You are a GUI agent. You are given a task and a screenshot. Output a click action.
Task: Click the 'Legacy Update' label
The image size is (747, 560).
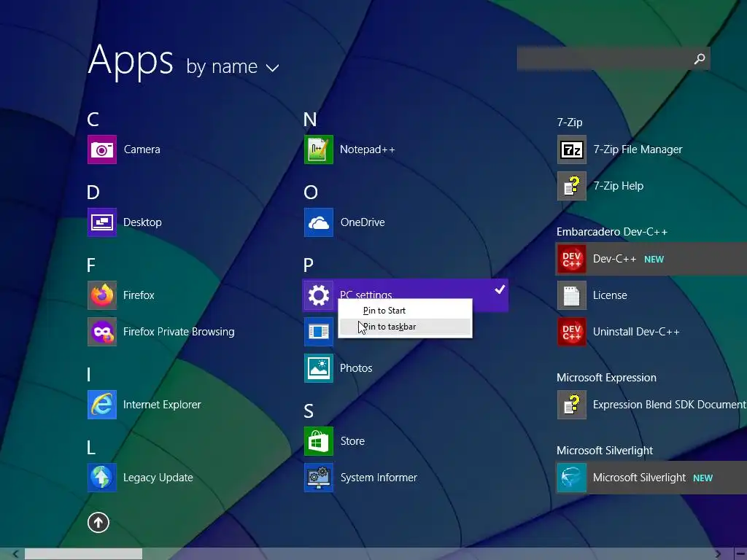tap(158, 478)
